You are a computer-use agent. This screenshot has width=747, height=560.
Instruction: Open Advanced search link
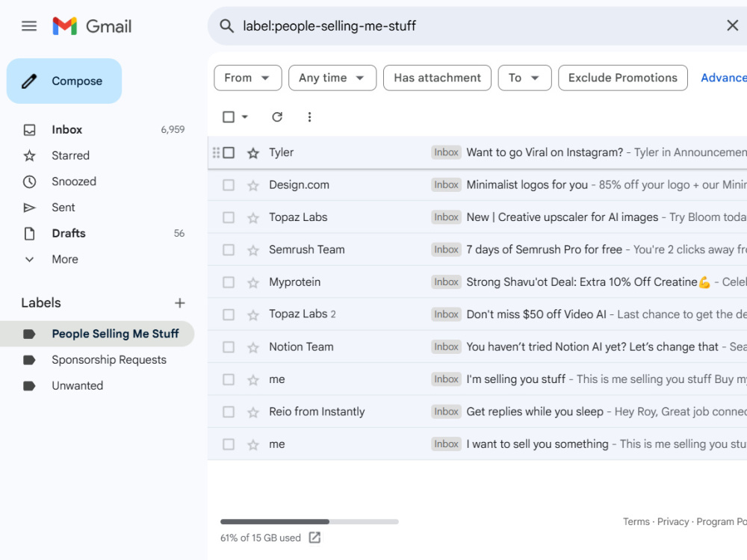tap(724, 78)
